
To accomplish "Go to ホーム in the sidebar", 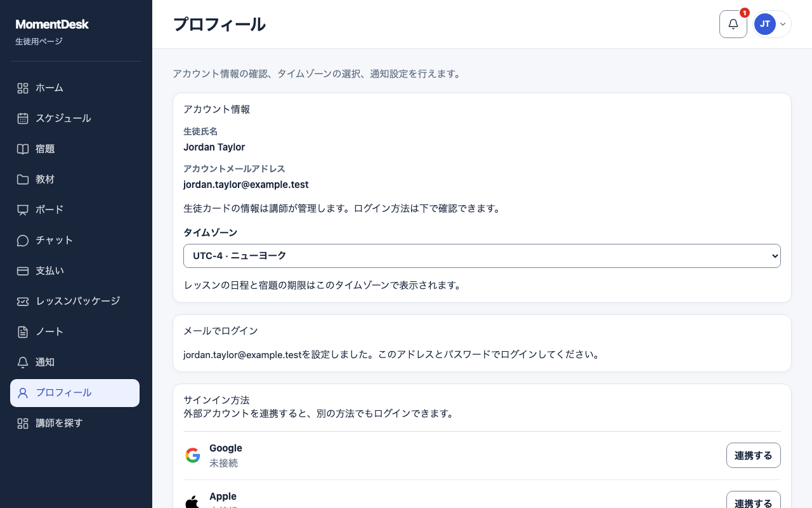I will click(75, 88).
